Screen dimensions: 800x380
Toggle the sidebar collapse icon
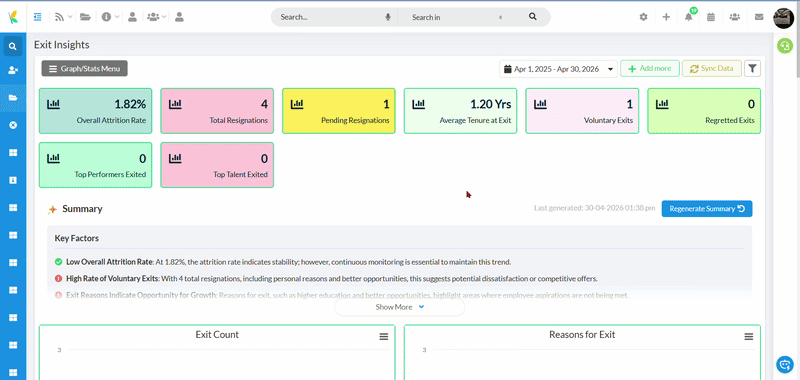[37, 17]
